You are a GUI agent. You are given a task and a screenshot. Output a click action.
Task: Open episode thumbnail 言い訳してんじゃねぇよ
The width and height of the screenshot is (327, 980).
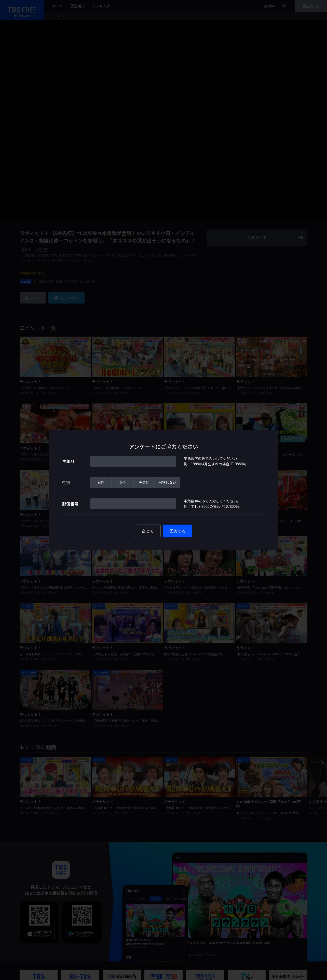click(x=199, y=563)
